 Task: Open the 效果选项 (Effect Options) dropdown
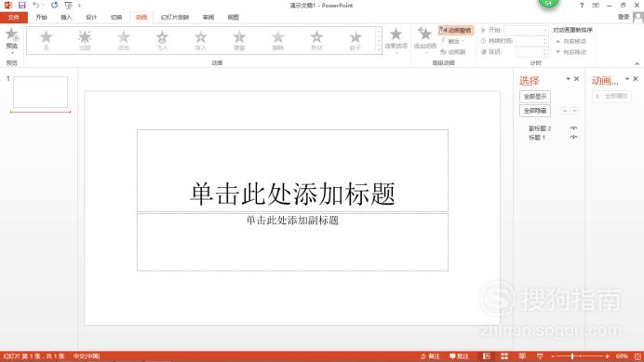[396, 40]
